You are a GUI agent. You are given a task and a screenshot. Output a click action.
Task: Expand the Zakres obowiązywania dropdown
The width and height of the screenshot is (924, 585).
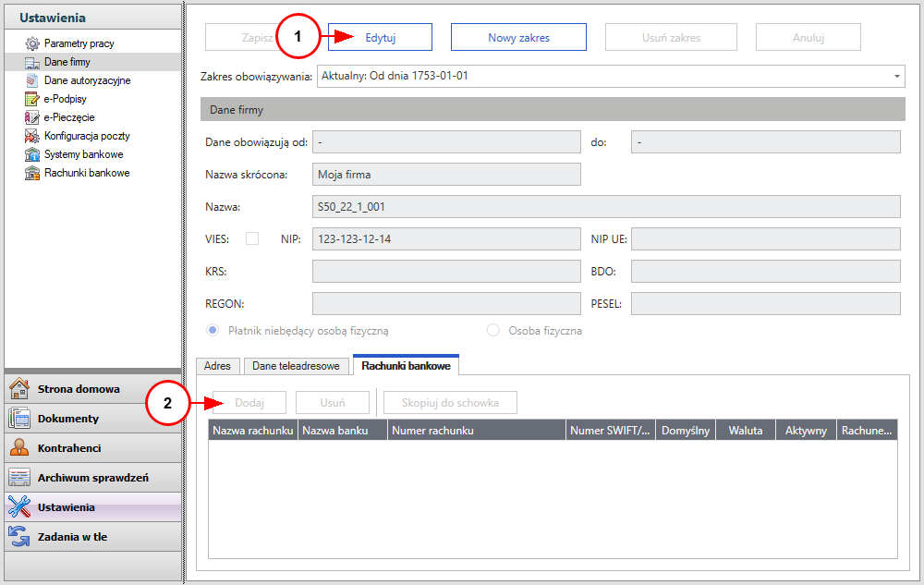(896, 76)
